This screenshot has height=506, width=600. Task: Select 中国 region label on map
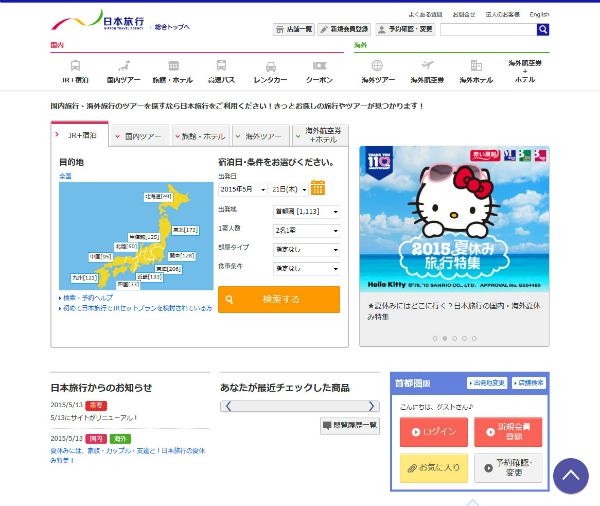pyautogui.click(x=100, y=256)
